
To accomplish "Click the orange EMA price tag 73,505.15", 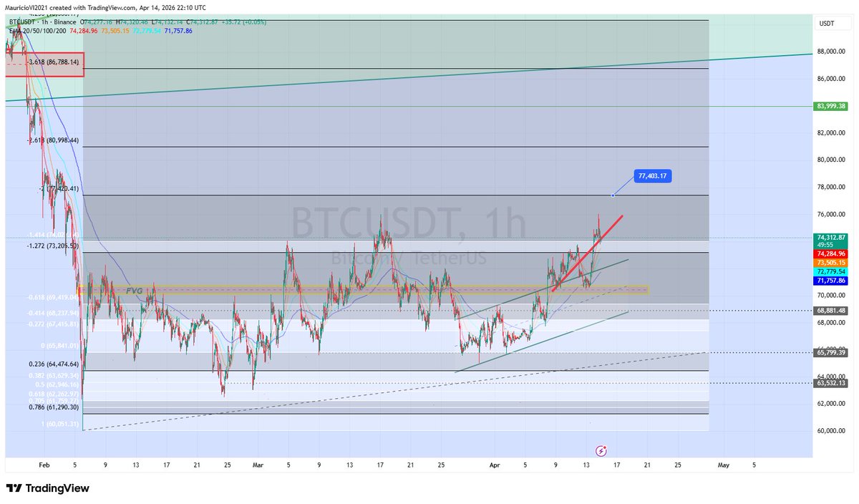I will (831, 263).
